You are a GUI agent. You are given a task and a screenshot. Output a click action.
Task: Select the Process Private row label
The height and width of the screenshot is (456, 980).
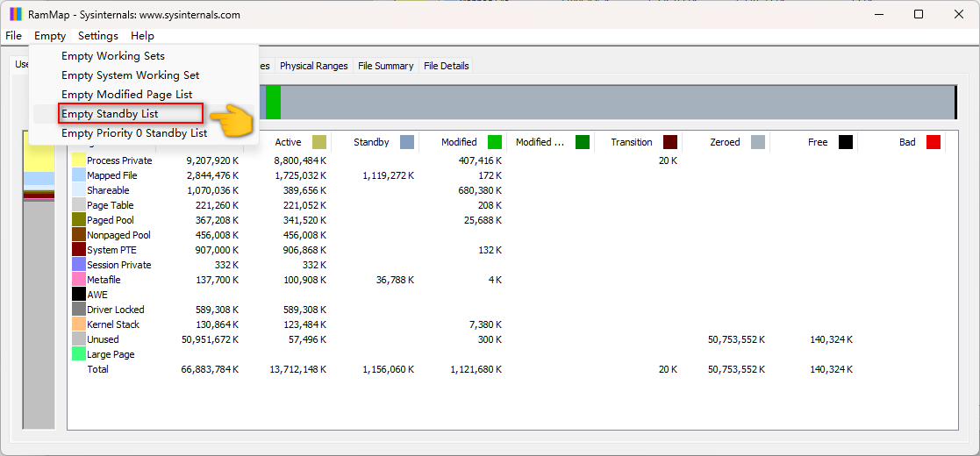119,160
